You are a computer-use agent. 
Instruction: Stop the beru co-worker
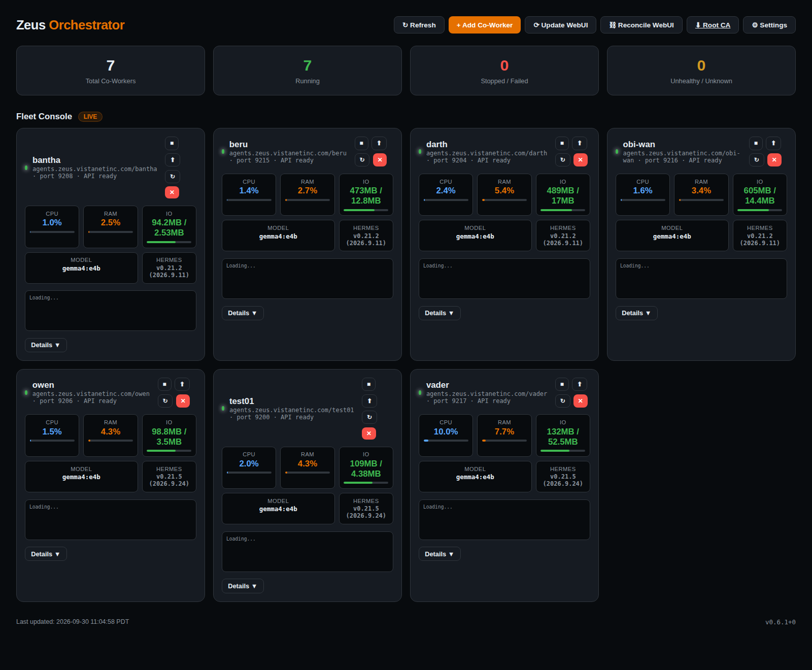(361, 143)
